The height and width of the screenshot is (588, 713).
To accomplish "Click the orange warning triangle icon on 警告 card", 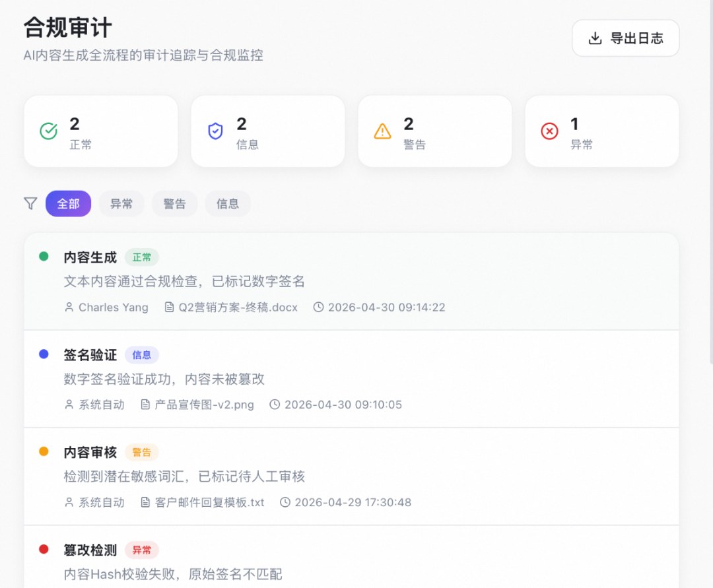I will click(382, 131).
